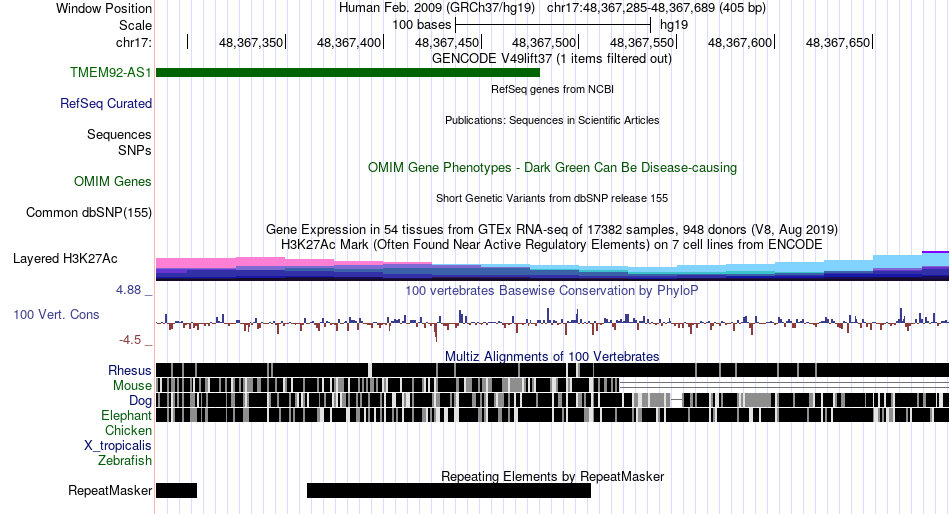Click the colored H3K27Ac layered signal graph
This screenshot has width=950, height=514.
click(552, 267)
